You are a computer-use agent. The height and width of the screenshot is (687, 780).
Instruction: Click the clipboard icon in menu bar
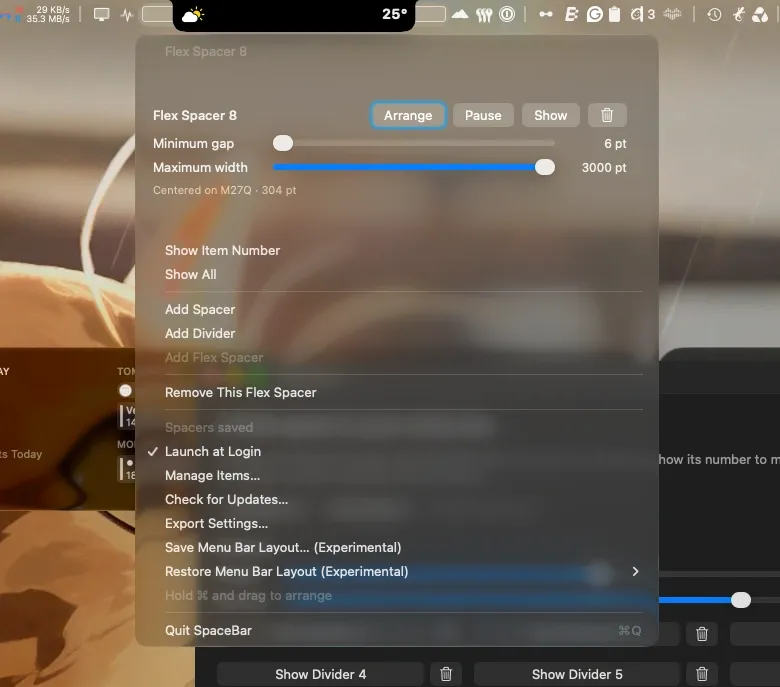(x=614, y=14)
